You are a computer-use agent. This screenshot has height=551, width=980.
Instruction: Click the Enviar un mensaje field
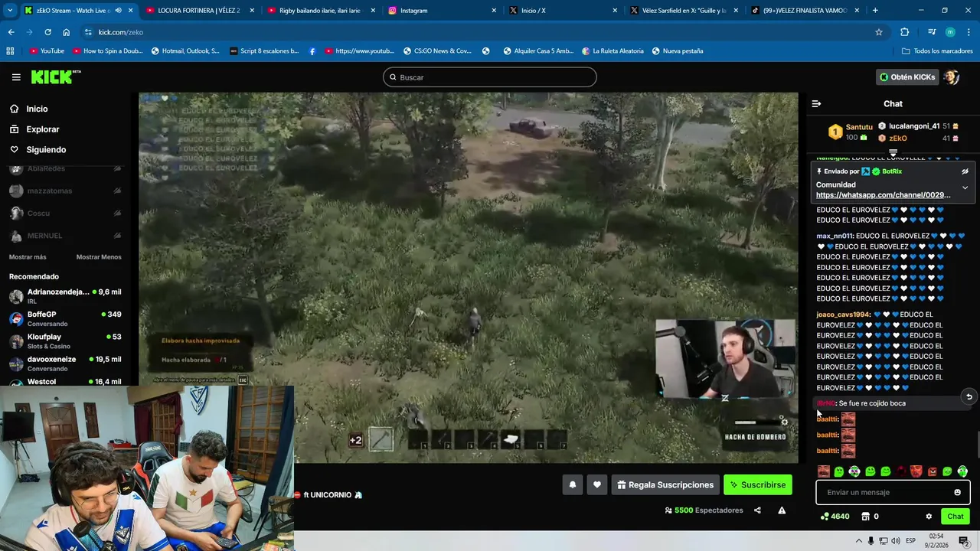pos(893,492)
